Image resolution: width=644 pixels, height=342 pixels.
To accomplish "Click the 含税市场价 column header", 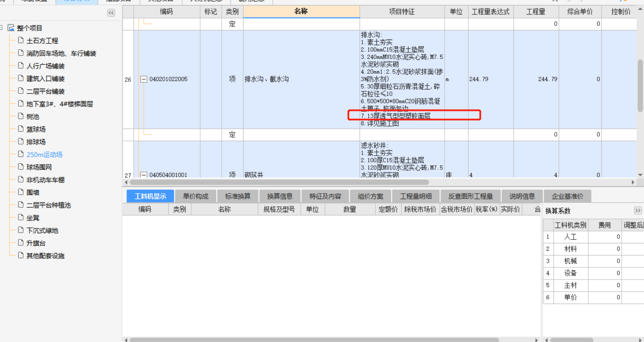I will coord(456,209).
